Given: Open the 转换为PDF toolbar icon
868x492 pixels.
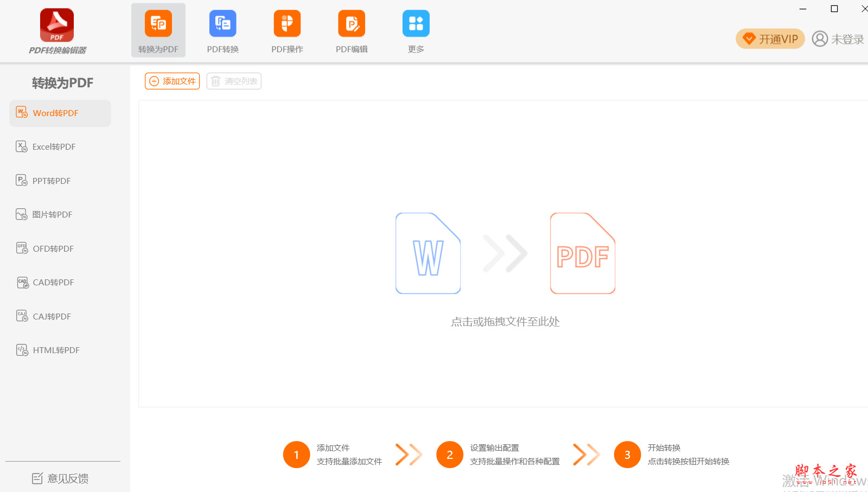Looking at the screenshot, I should [158, 24].
